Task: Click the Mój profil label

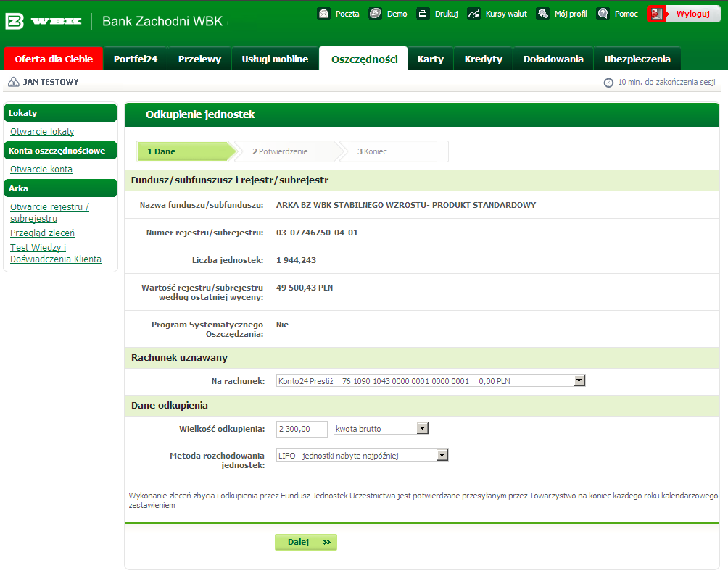Action: click(x=571, y=14)
